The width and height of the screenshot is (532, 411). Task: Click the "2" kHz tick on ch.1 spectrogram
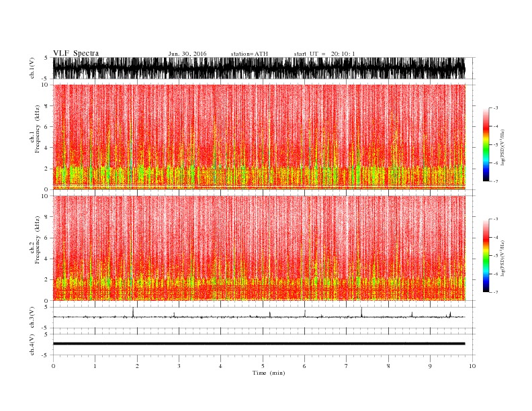[46, 169]
